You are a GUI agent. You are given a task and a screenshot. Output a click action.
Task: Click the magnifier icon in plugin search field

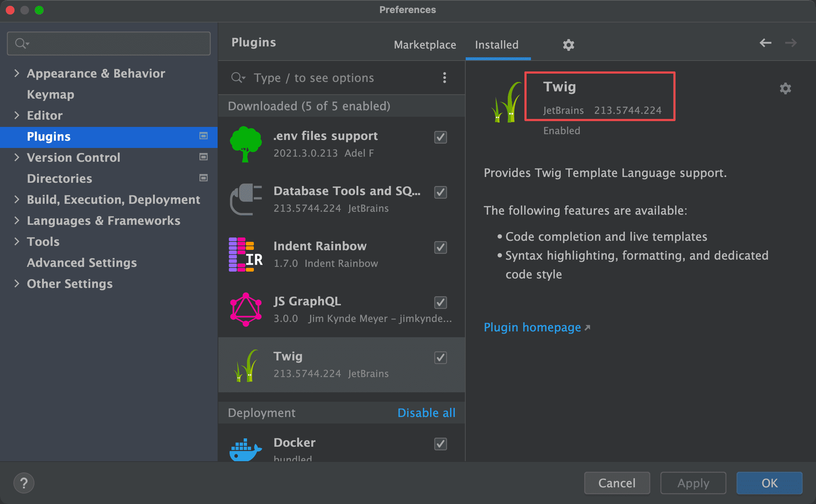coord(238,78)
